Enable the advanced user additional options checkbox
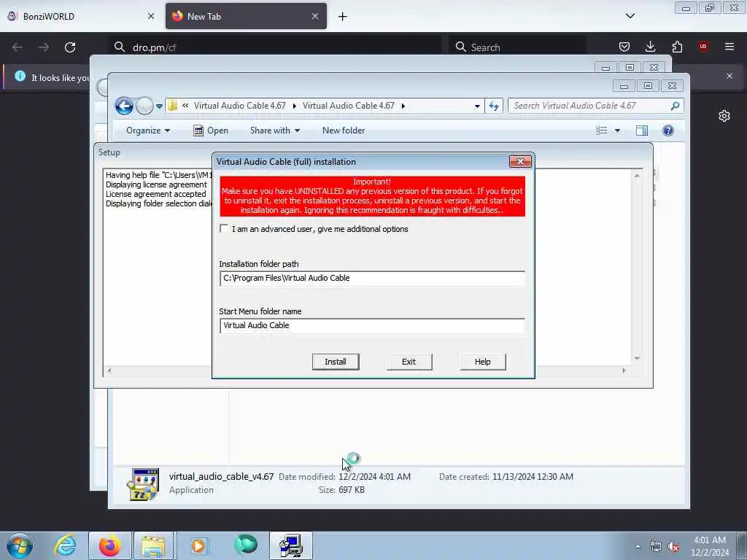Screen dimensions: 747x560 pos(224,228)
